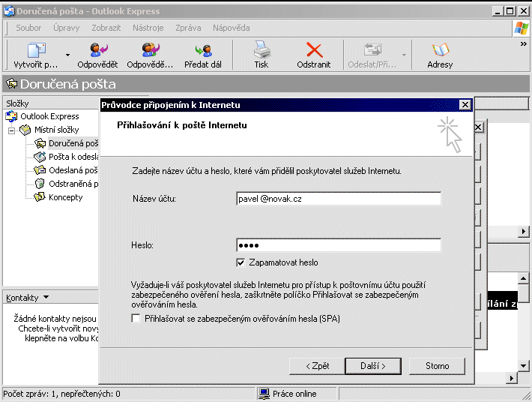
Task: Click in the Název účtu input field
Action: click(339, 199)
